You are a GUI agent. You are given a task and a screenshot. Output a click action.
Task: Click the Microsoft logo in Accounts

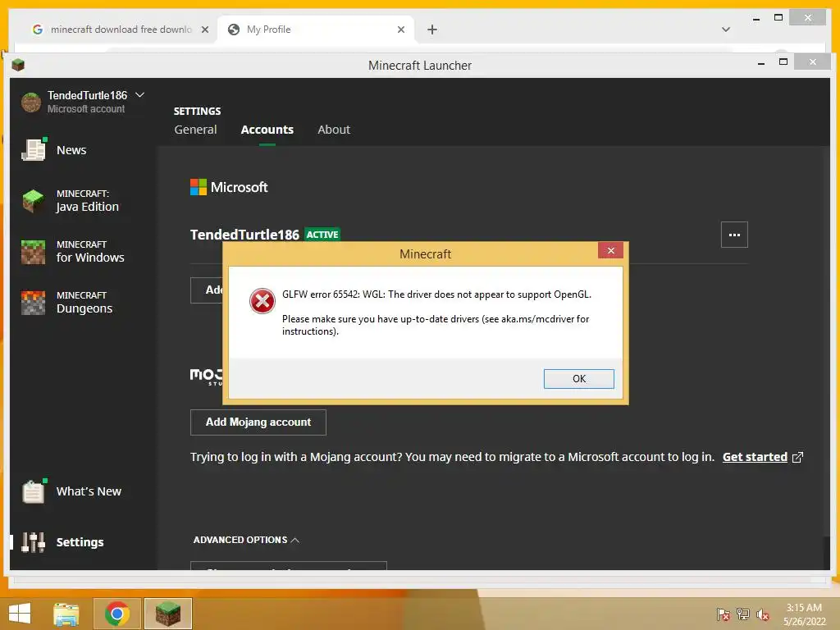pos(199,187)
